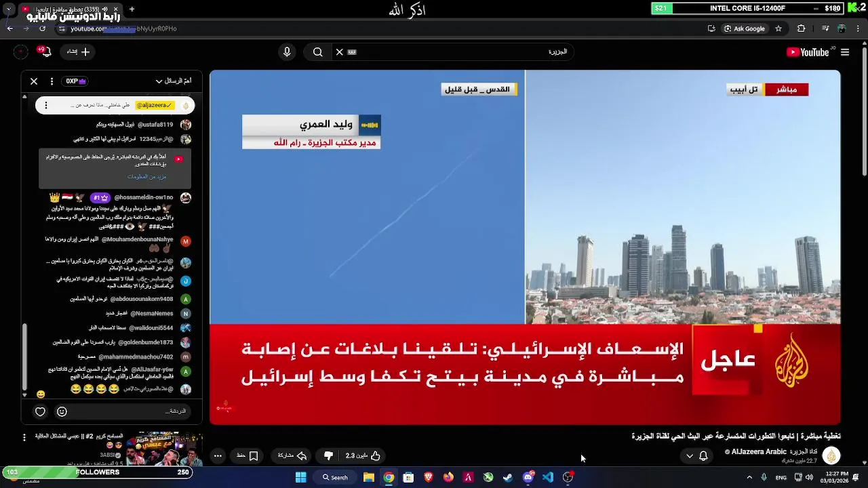Viewport: 868px width, 488px height.
Task: Open a new browser tab
Action: [132, 9]
